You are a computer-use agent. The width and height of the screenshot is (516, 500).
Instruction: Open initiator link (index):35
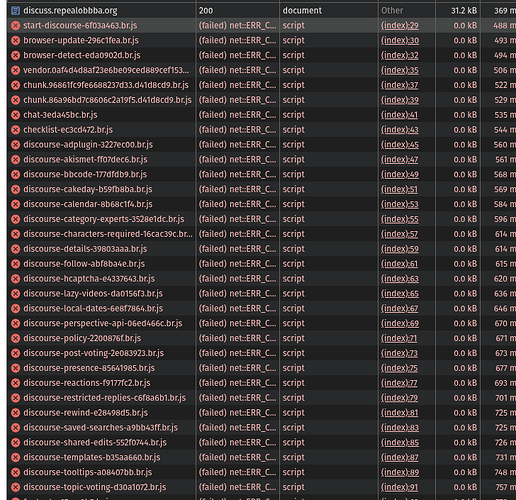point(400,70)
